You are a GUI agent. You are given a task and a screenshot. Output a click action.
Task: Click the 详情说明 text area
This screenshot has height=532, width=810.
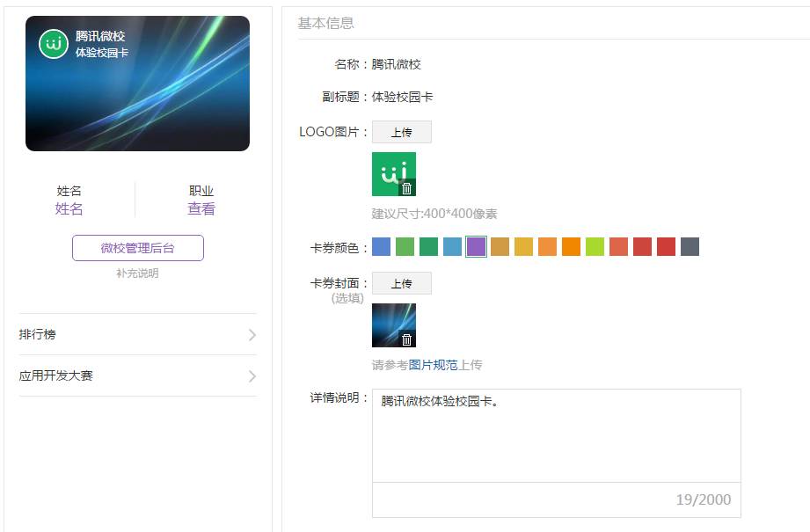557,436
